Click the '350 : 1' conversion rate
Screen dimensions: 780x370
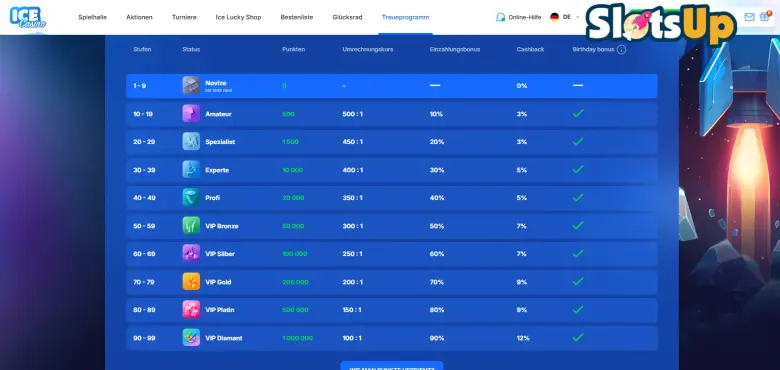(353, 198)
